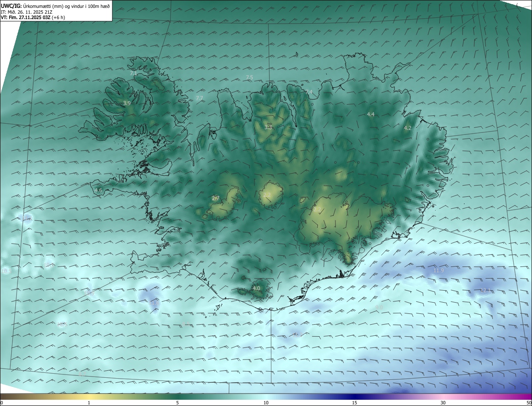This screenshot has height=406, width=532.
Task: Click the map value label '4.4'
Action: point(371,114)
